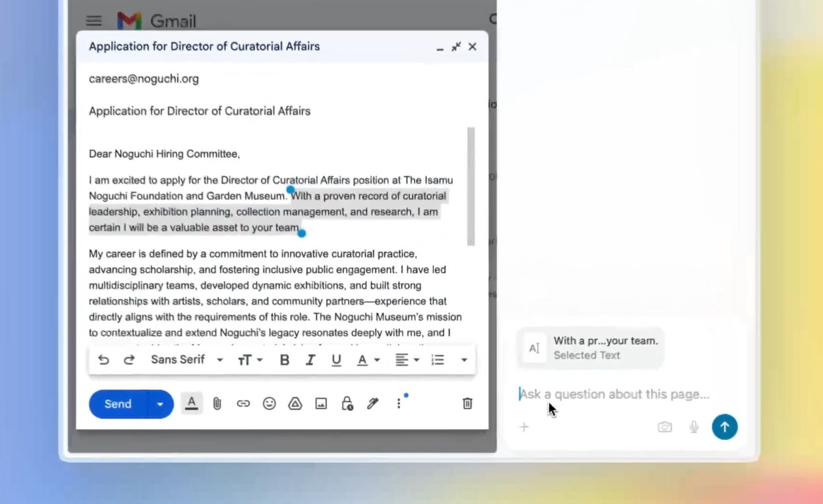The width and height of the screenshot is (823, 504).
Task: Toggle underline formatting
Action: click(336, 360)
